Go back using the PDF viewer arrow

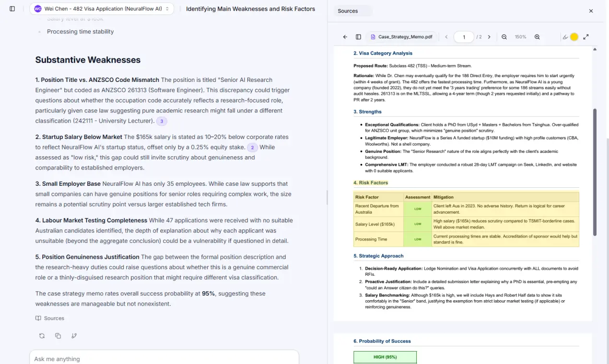pos(345,37)
